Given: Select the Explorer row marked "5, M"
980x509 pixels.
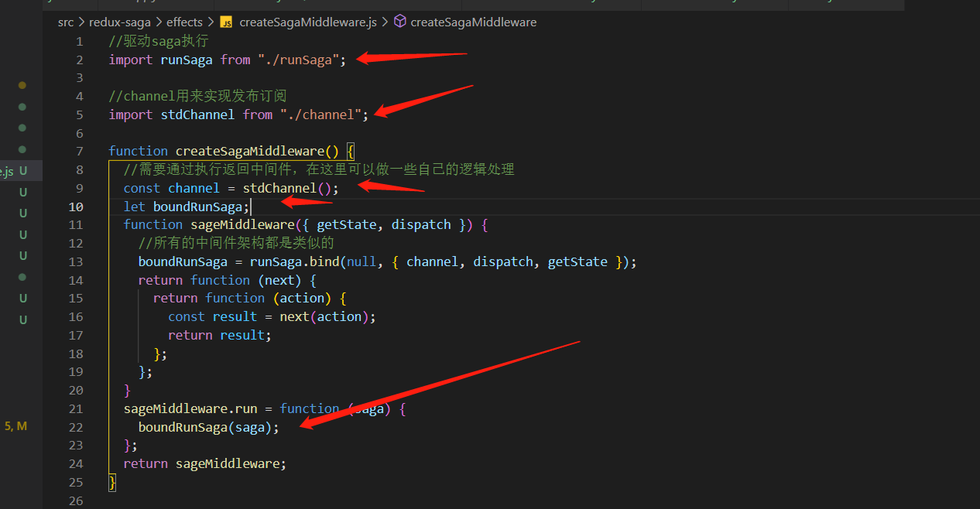Looking at the screenshot, I should pos(21,425).
